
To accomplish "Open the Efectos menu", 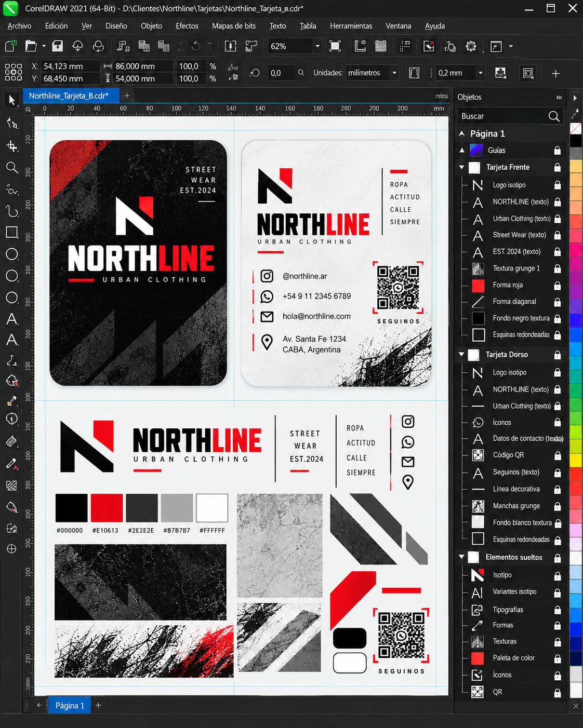I will (187, 26).
